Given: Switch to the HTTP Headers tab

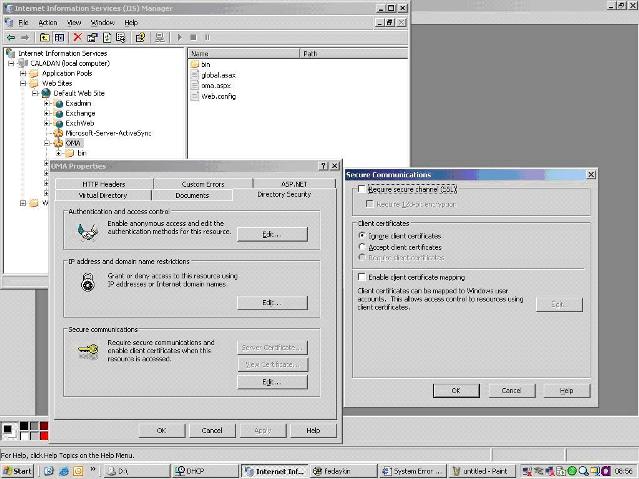Looking at the screenshot, I should pyautogui.click(x=103, y=184).
